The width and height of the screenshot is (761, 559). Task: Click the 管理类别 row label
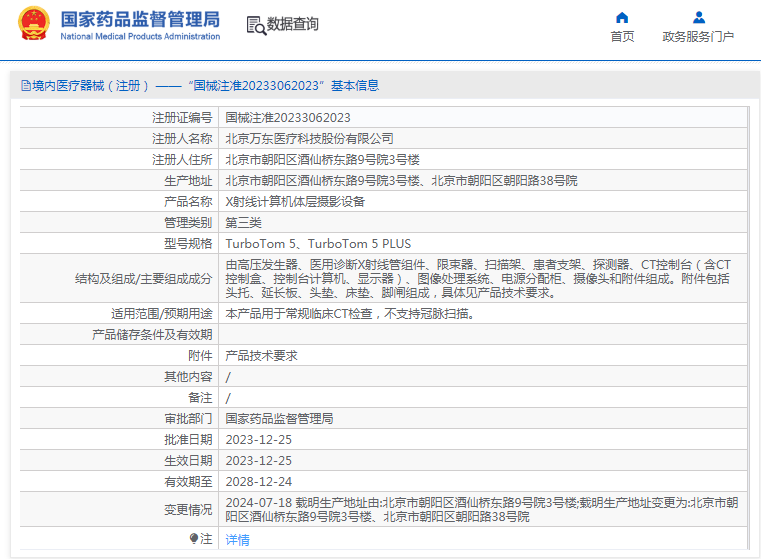[x=188, y=223]
